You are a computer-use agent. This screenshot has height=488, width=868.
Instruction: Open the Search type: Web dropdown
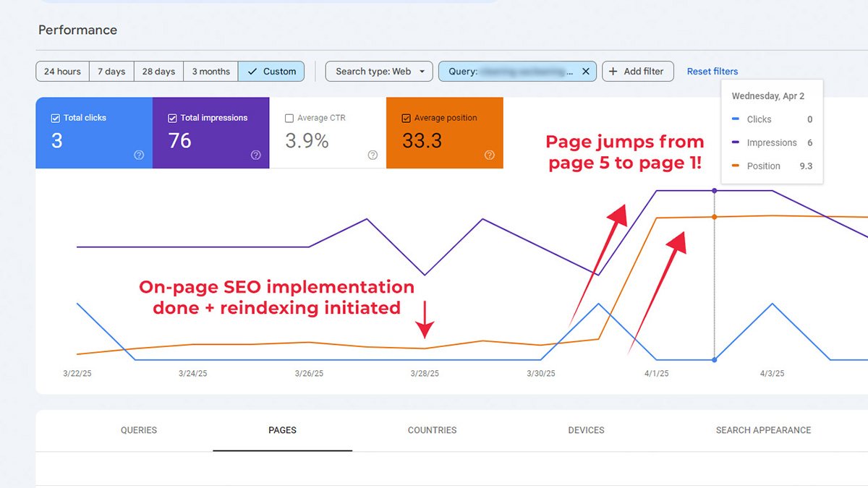tap(379, 72)
